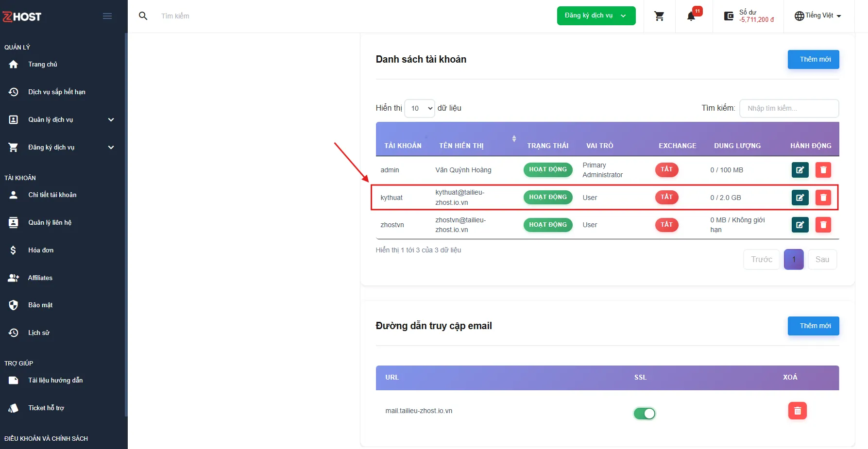Click zhostvn@tailieu-zhost.io.vn cell

pos(460,225)
